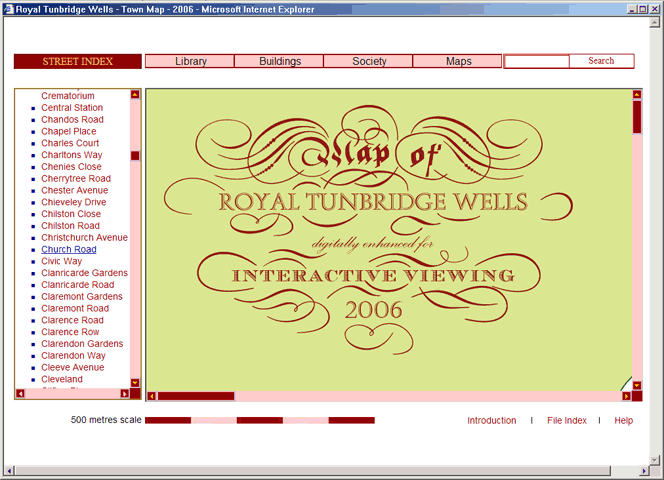Screen dimensions: 664x480
Task: Click the map pane scroll-left arrow
Action: [152, 396]
